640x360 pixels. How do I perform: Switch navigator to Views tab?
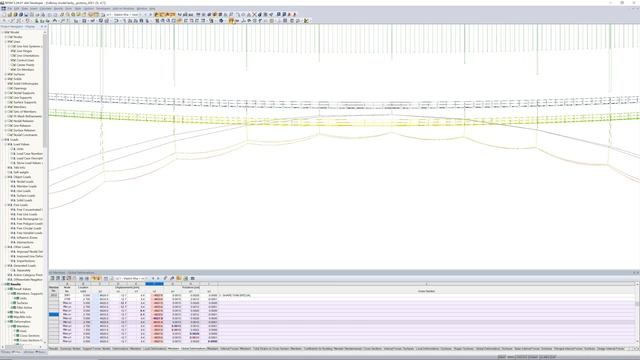pyautogui.click(x=28, y=352)
